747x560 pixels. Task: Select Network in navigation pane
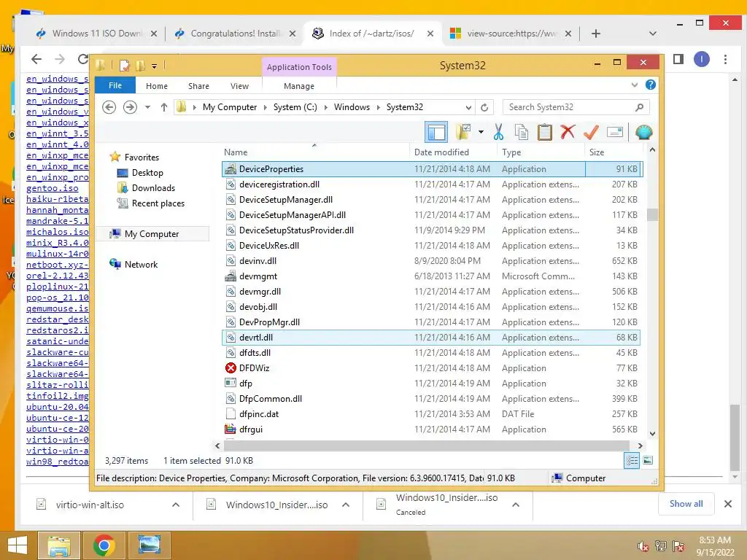141,264
